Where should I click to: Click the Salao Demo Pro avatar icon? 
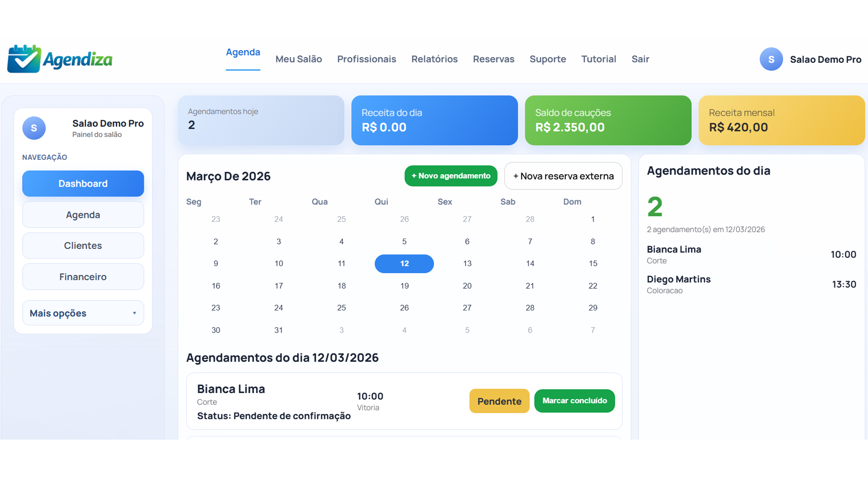click(x=771, y=59)
